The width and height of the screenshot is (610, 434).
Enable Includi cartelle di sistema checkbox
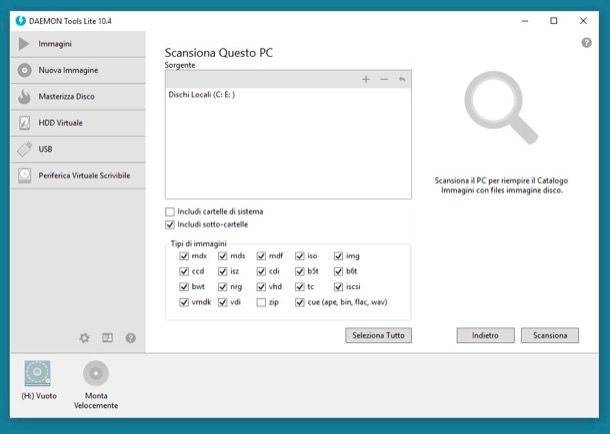click(170, 212)
